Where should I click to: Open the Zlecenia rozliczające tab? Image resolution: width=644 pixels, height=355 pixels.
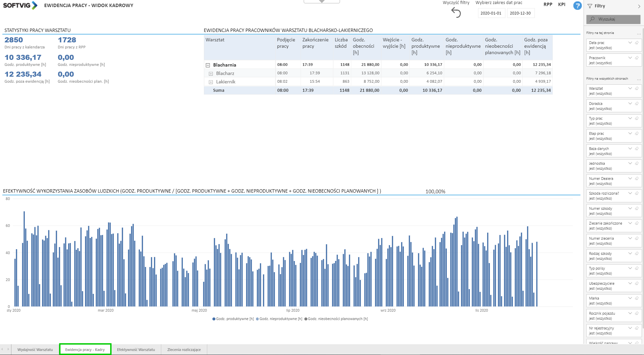(x=184, y=350)
